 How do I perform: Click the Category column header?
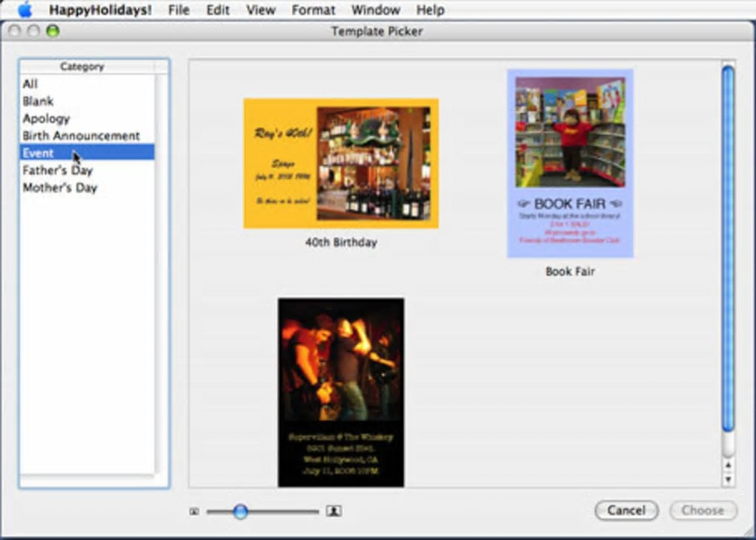(x=87, y=67)
